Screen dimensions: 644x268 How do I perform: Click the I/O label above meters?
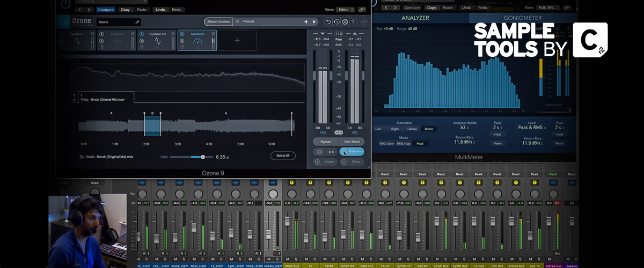tap(339, 33)
